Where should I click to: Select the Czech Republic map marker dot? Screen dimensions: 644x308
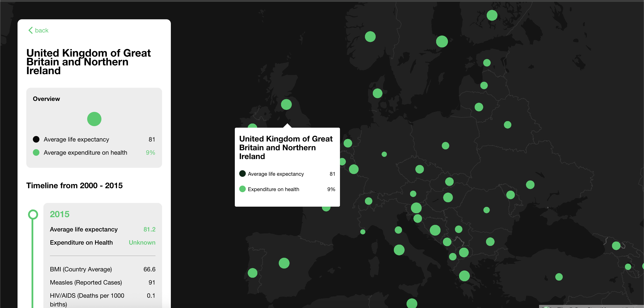point(419,169)
